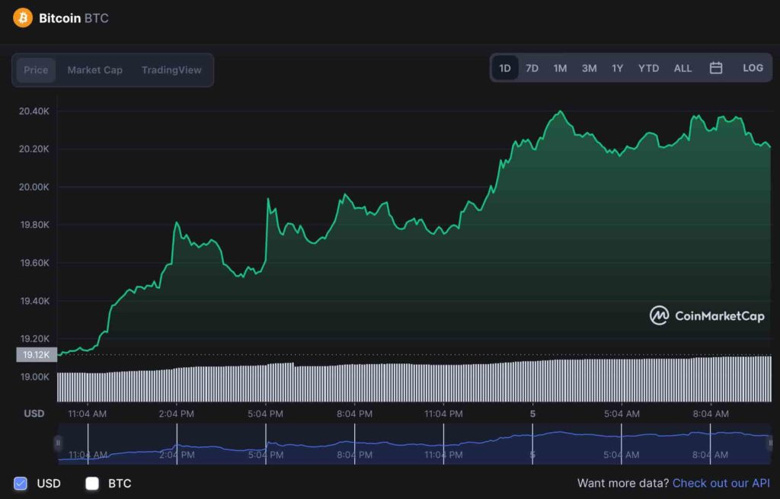The image size is (780, 499).
Task: Switch to the Market Cap tab
Action: click(95, 70)
